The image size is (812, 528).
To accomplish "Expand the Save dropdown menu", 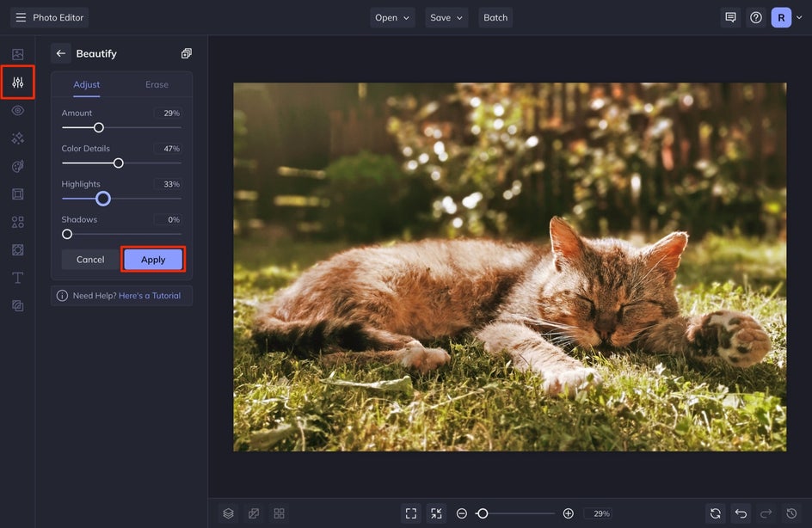I will 446,17.
